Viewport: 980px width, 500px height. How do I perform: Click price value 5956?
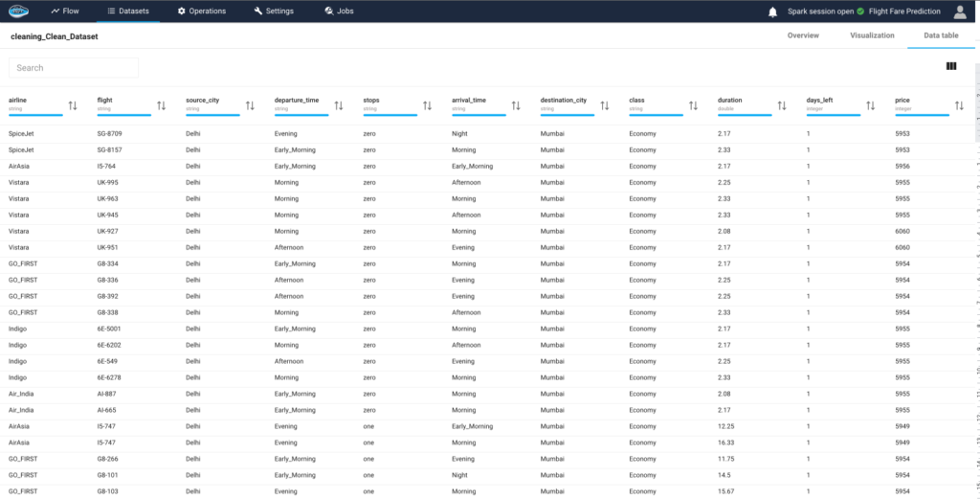tap(902, 167)
